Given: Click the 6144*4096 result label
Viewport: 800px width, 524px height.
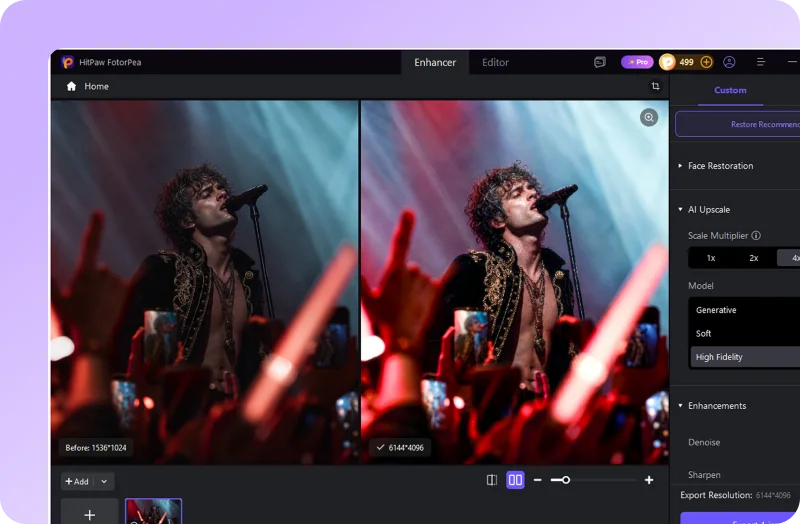Looking at the screenshot, I should coord(401,448).
